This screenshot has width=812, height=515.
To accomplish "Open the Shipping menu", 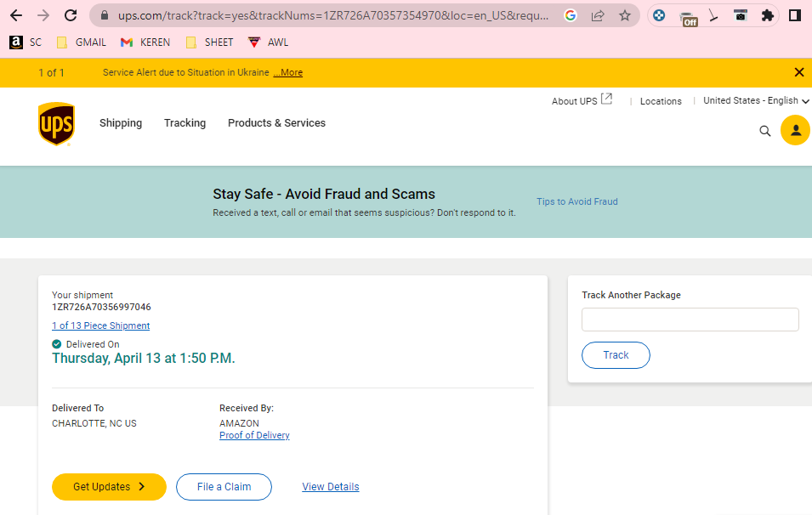I will [121, 123].
